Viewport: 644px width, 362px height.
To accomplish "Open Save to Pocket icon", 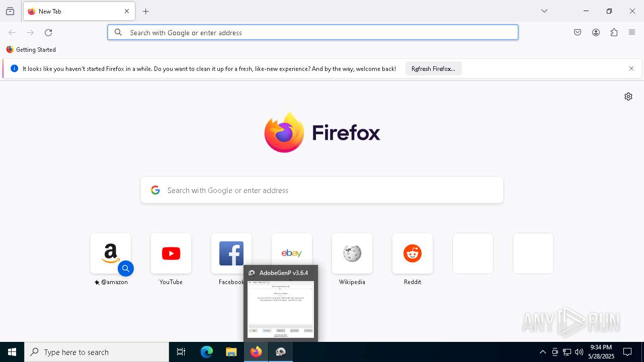I will pyautogui.click(x=578, y=33).
